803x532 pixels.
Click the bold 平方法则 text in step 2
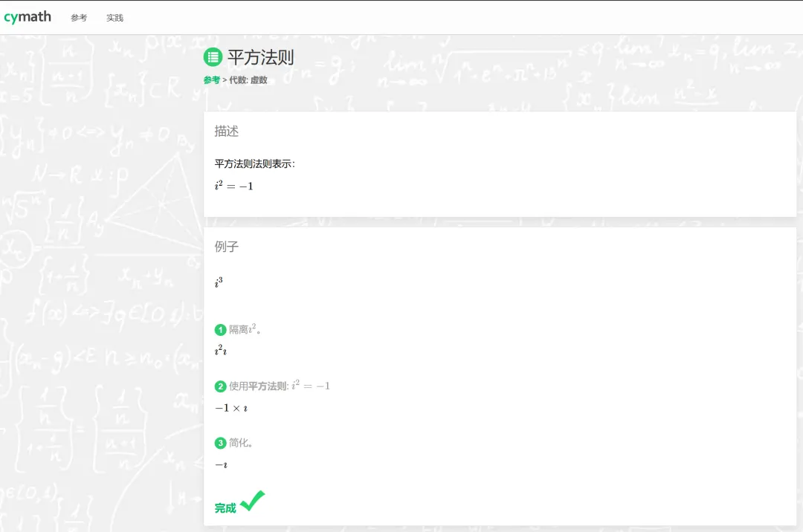pyautogui.click(x=268, y=386)
